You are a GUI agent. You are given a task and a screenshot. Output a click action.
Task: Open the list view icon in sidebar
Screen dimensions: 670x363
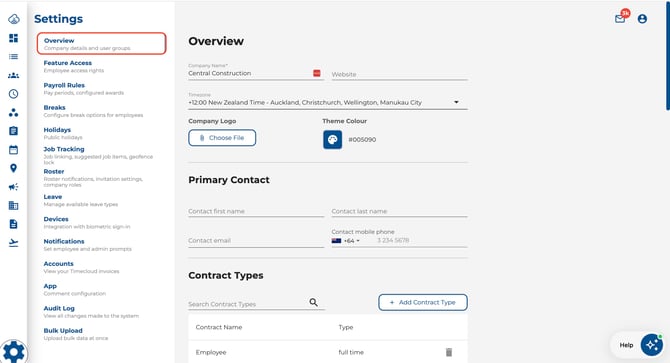(14, 56)
